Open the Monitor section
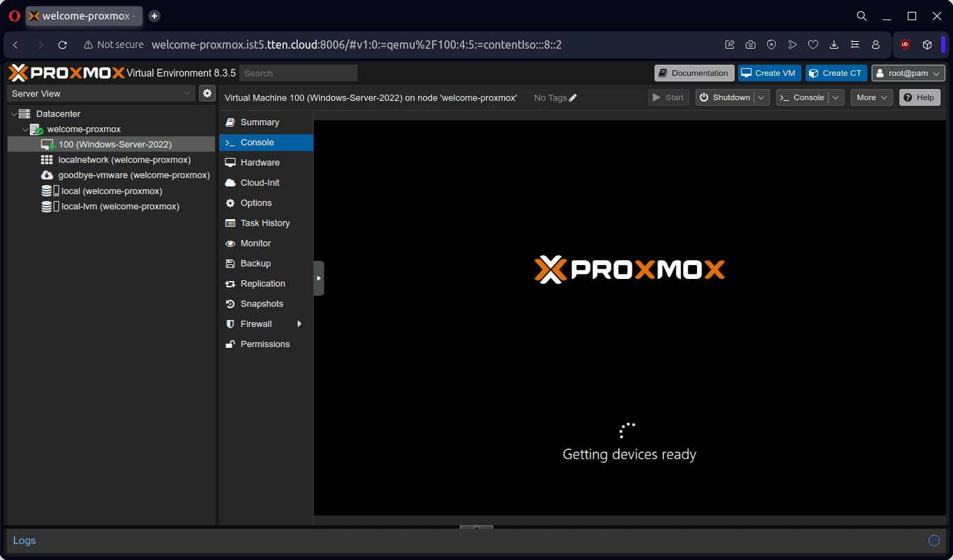 pyautogui.click(x=266, y=243)
